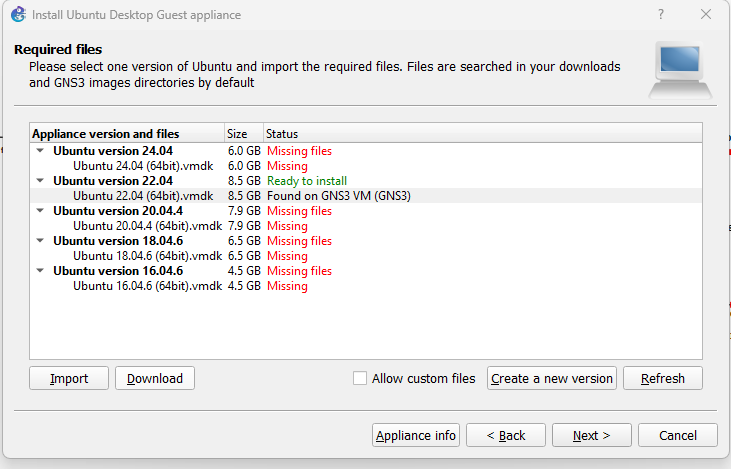
Task: Proceed with the Next button
Action: point(593,435)
